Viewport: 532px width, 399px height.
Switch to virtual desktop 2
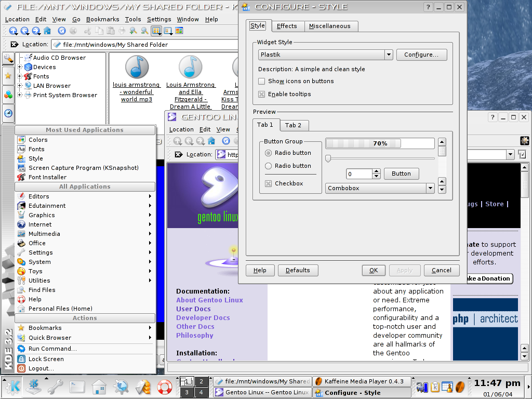click(x=201, y=382)
